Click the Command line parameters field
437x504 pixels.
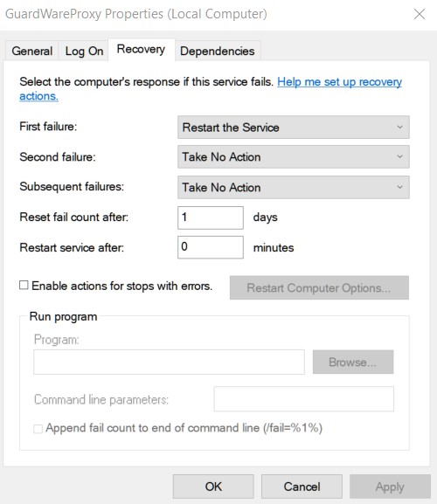coord(303,399)
